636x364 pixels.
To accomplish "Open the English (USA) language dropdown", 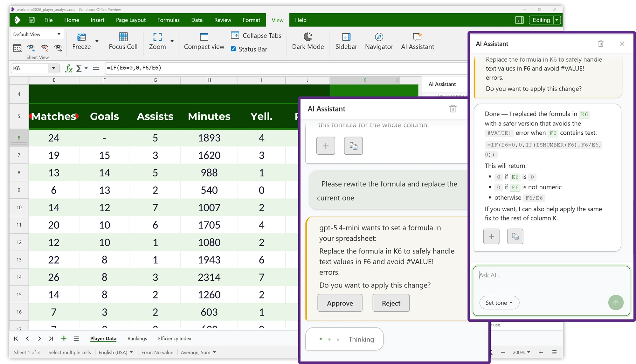I will tap(116, 352).
